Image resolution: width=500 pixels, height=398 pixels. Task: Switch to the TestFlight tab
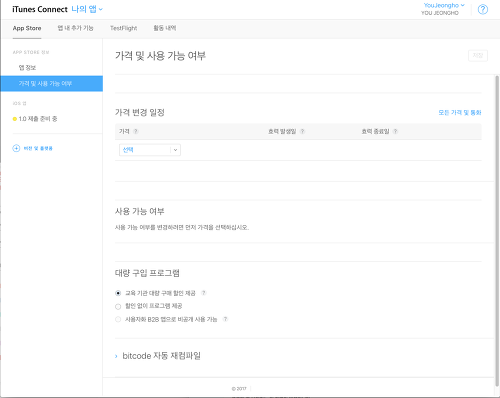(124, 28)
